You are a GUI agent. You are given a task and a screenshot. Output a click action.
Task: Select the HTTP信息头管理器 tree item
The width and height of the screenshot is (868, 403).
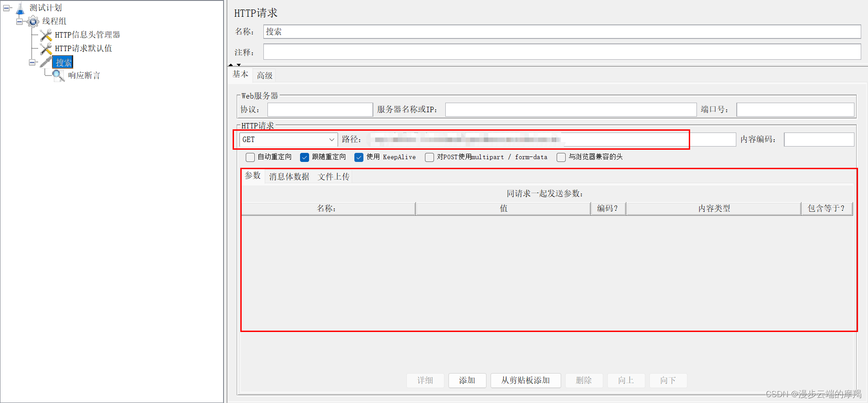click(87, 35)
